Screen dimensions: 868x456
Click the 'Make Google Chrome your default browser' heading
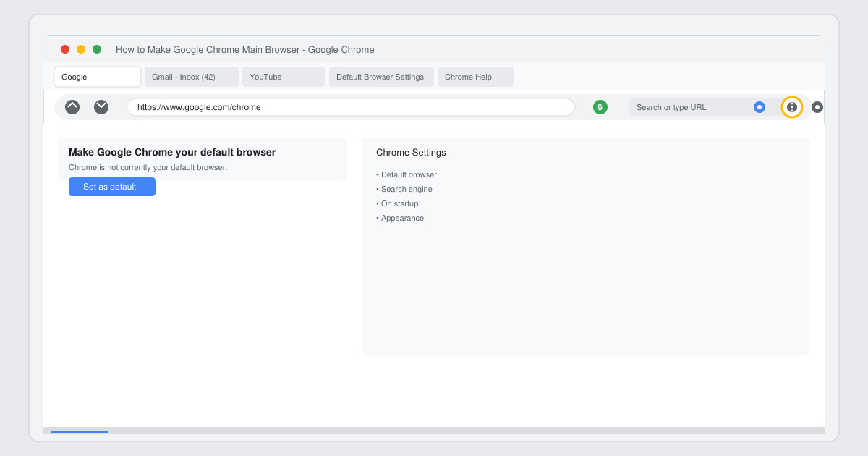172,153
